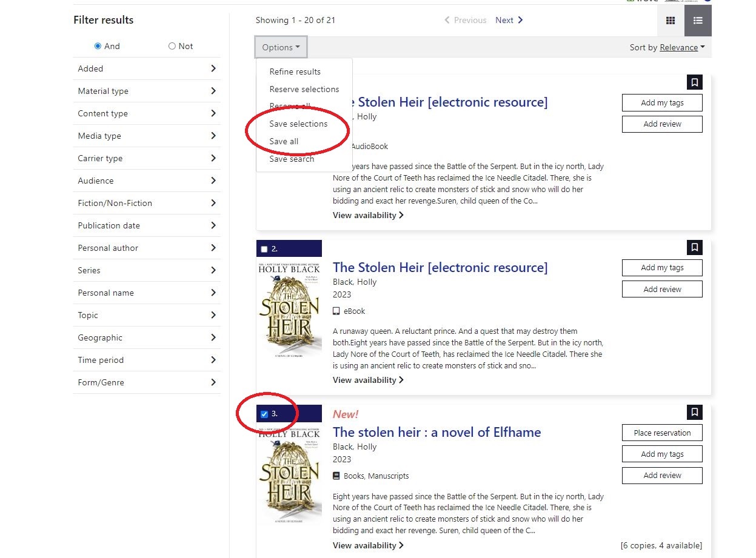Expand the Media type filter
The width and height of the screenshot is (756, 558).
point(147,136)
